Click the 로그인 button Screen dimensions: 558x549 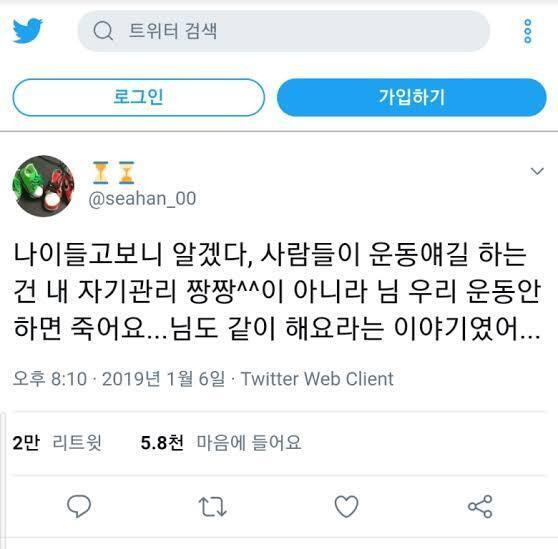(x=138, y=97)
